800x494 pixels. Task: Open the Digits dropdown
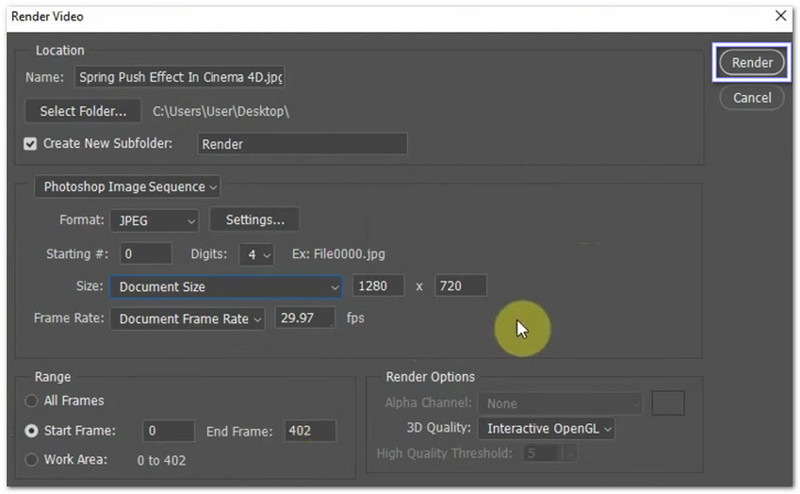pyautogui.click(x=257, y=254)
